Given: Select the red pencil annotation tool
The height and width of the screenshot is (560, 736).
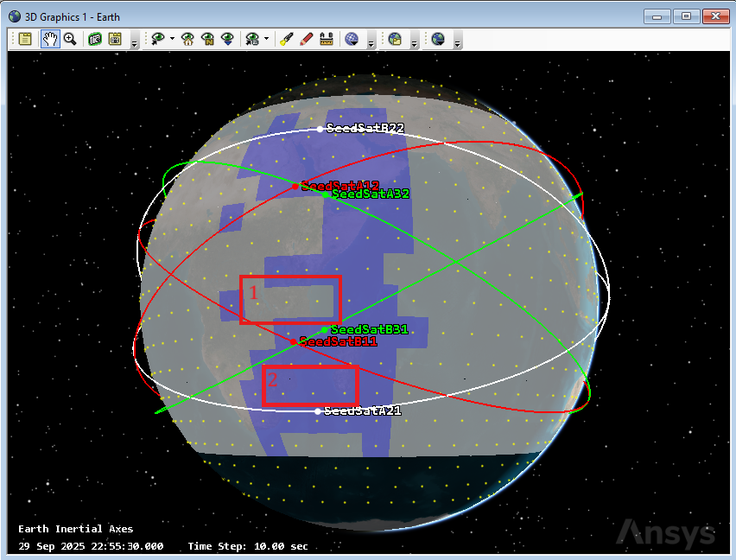Looking at the screenshot, I should click(x=306, y=39).
